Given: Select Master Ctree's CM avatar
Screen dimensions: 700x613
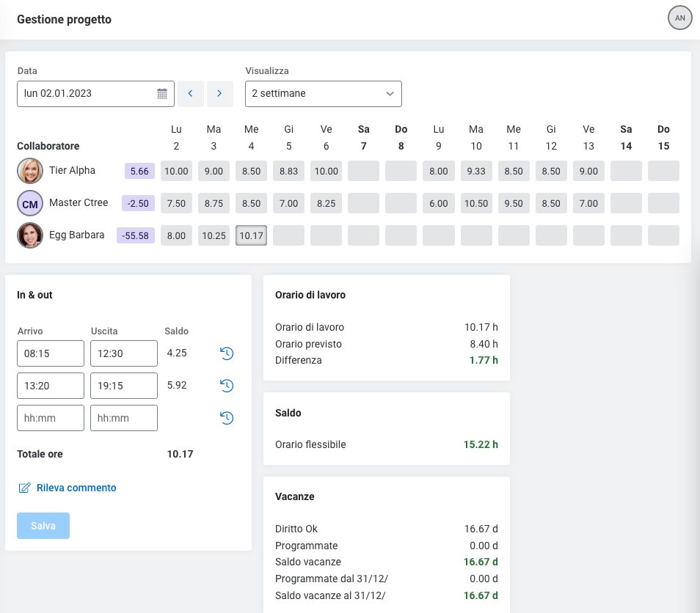Looking at the screenshot, I should [30, 203].
